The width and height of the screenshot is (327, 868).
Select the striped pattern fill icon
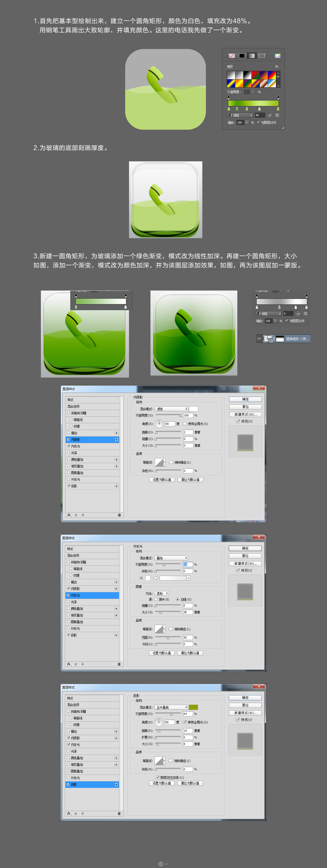click(x=262, y=56)
